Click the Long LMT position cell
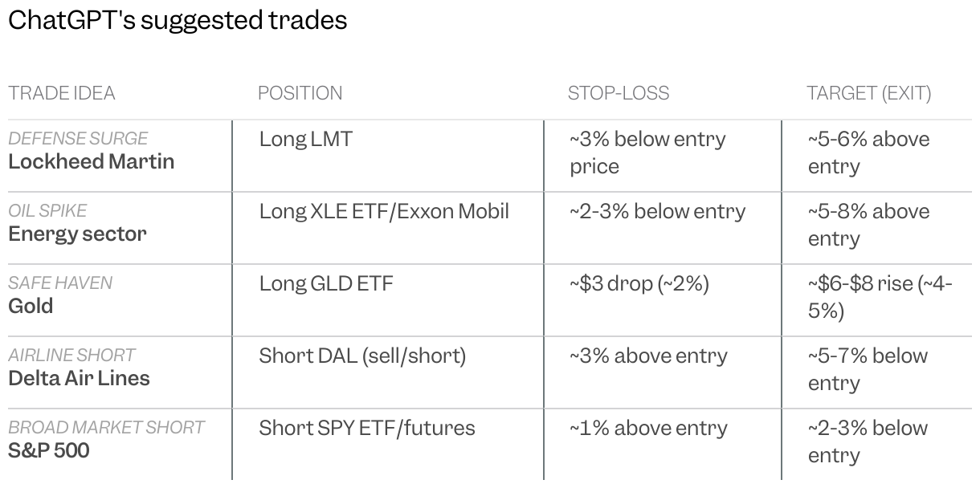980x488 pixels. (305, 139)
